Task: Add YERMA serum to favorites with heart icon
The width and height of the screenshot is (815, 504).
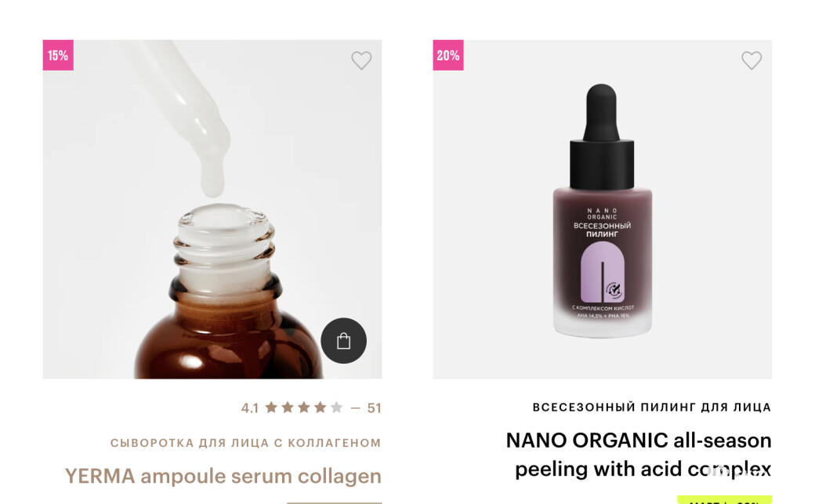Action: click(361, 60)
